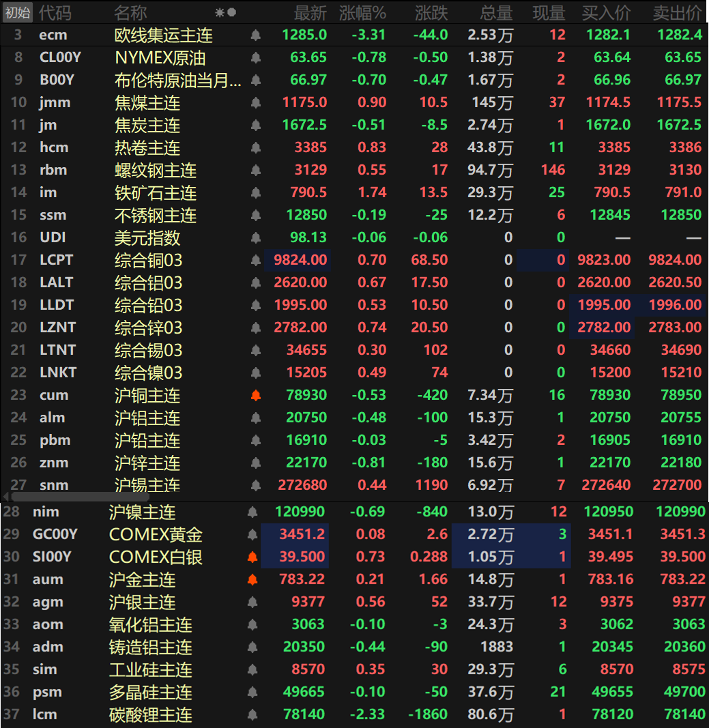Click the horizontal scrollbar thumb under the list
709x728 pixels.
pyautogui.click(x=75, y=497)
